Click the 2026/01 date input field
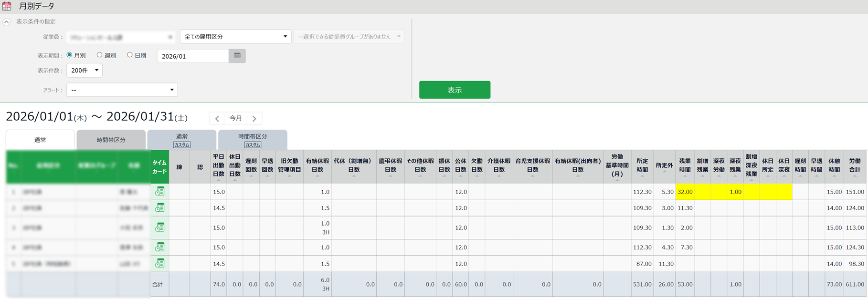Screen dimensions: 868x299 point(193,56)
